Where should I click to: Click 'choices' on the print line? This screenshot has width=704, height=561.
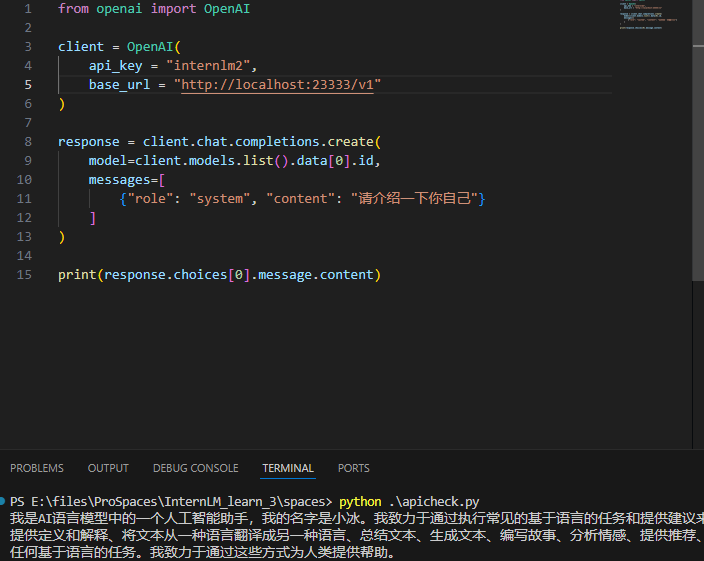[x=200, y=275]
